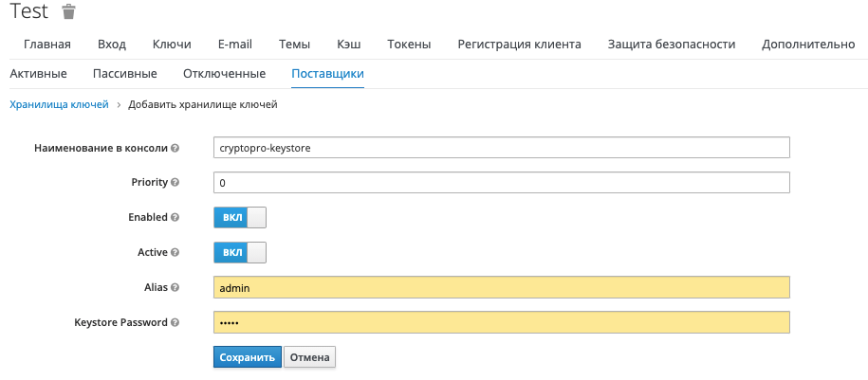The image size is (868, 380).
Task: Click the trash icon next to Test
Action: (68, 12)
